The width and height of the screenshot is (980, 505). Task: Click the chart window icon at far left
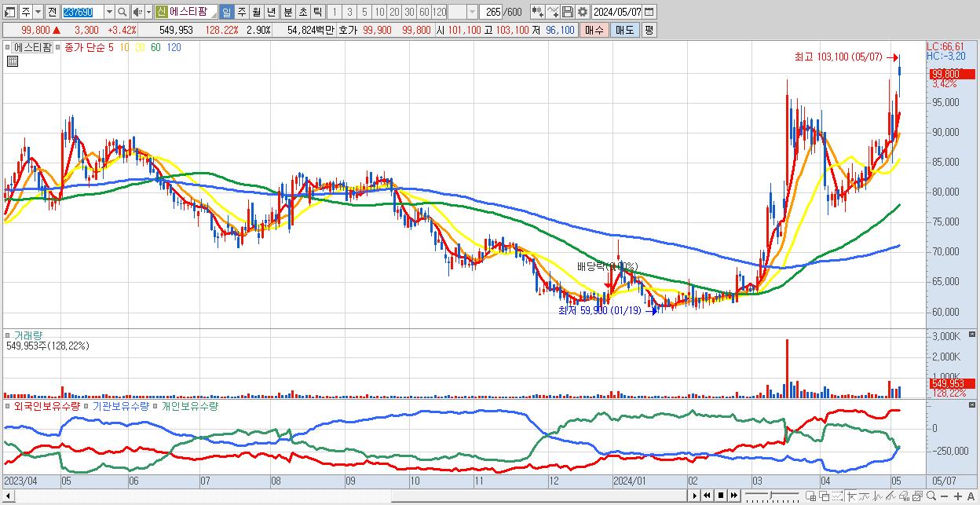[x=9, y=12]
